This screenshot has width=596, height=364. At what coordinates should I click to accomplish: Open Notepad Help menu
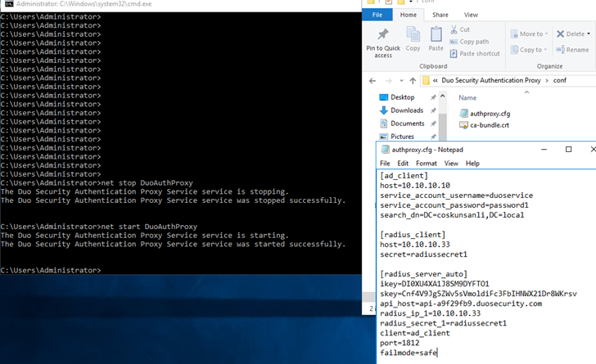click(x=472, y=164)
